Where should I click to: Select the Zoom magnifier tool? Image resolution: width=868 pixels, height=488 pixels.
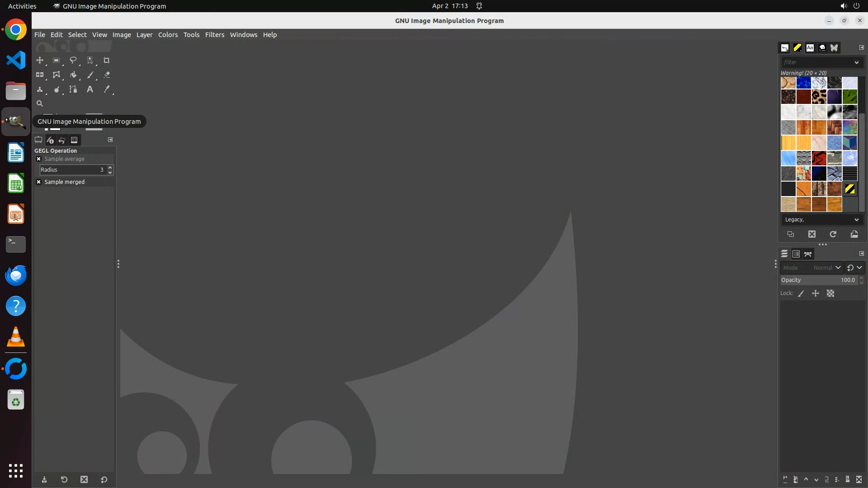[40, 103]
